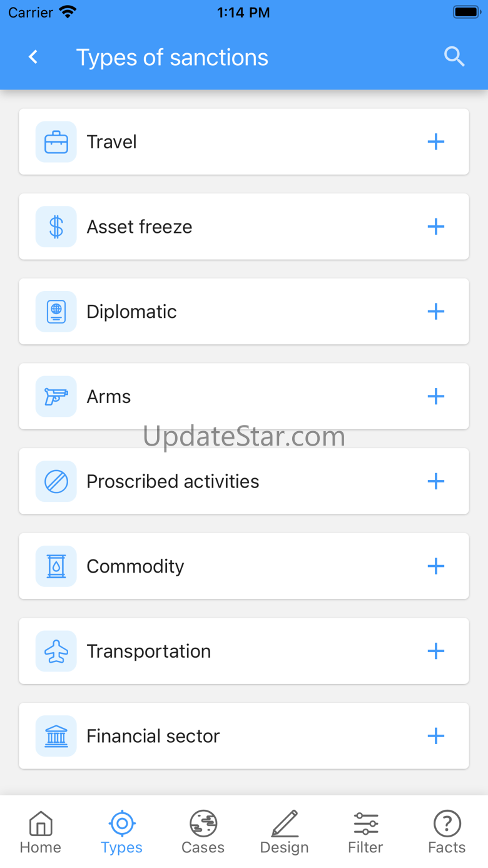Expand the Financial sector plus button
This screenshot has width=488, height=868.
coord(435,736)
